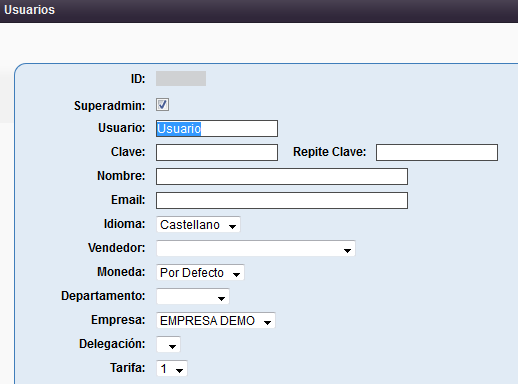Open the Empresa dropdown EMPRESA DEMO
Screen dimensions: 518x384
(216, 320)
